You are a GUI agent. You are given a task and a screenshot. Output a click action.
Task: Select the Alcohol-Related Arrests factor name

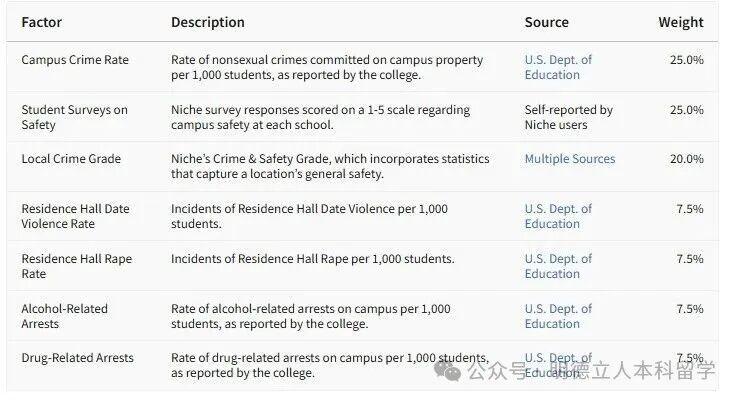(x=64, y=316)
